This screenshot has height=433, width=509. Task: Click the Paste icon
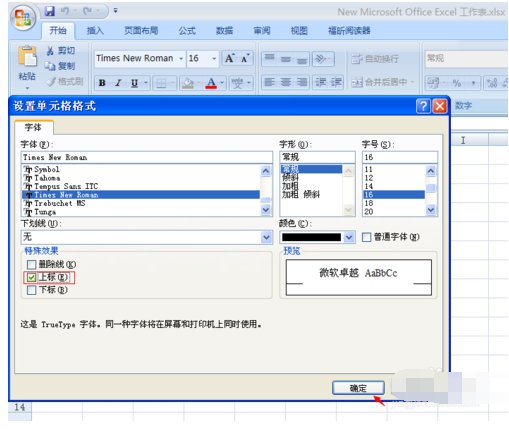27,56
